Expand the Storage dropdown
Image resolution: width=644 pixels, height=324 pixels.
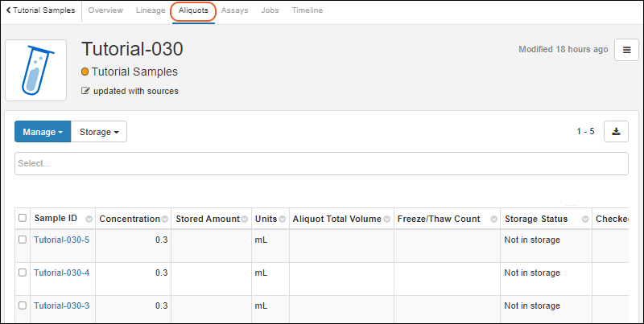tap(99, 132)
